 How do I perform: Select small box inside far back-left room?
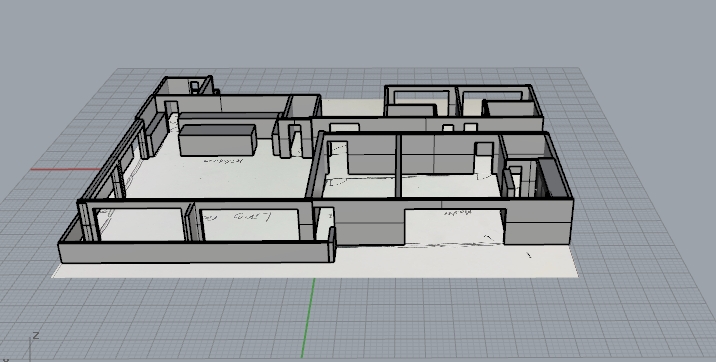[x=195, y=87]
